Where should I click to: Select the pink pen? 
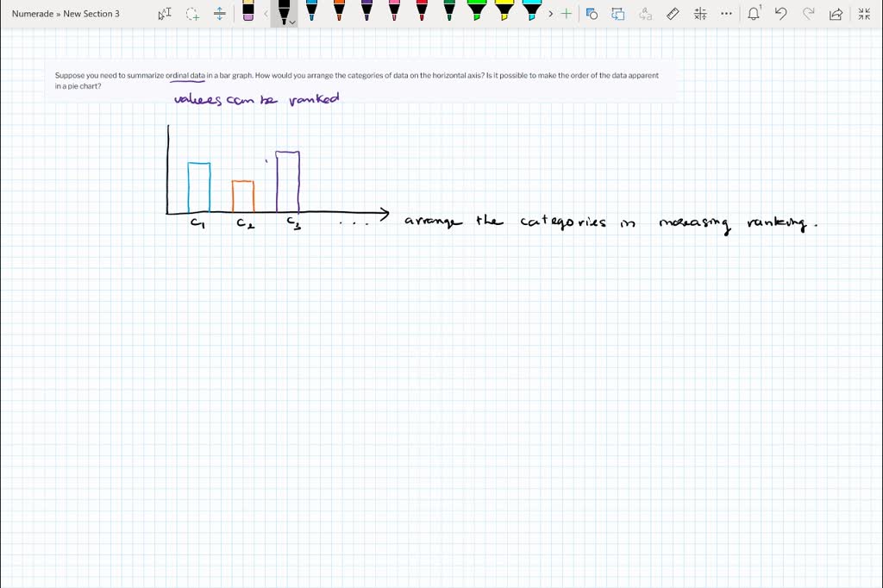coord(394,10)
